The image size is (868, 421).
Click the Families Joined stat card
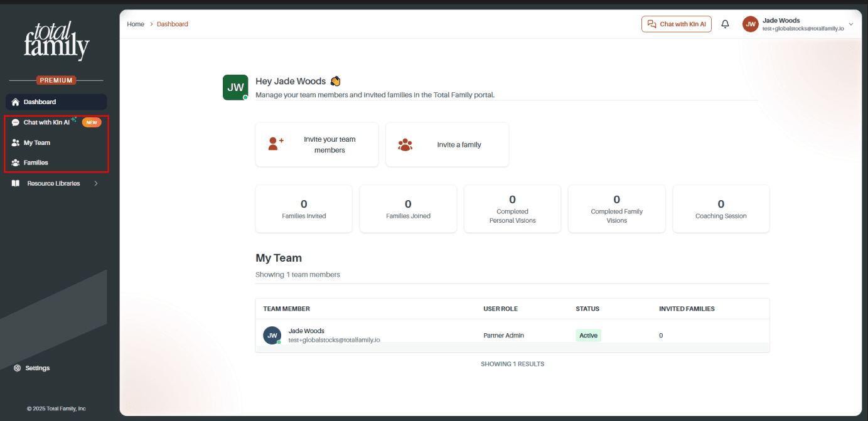(x=408, y=209)
